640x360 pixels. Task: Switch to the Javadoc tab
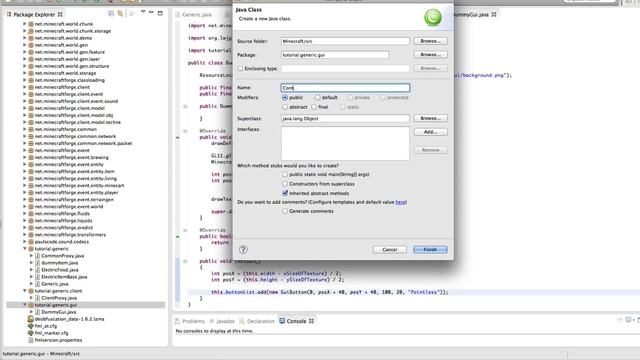tap(222, 321)
